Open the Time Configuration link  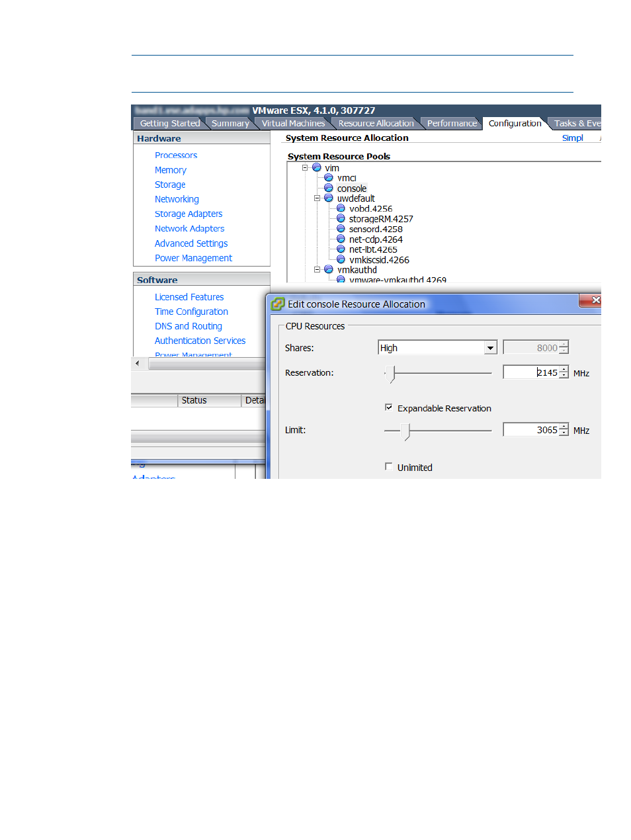pos(191,312)
